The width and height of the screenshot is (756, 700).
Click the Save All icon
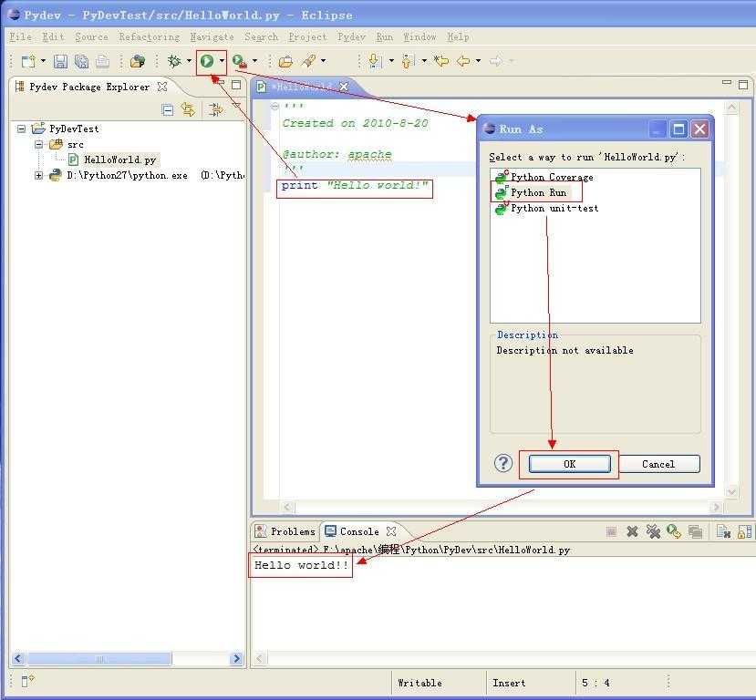tap(81, 61)
